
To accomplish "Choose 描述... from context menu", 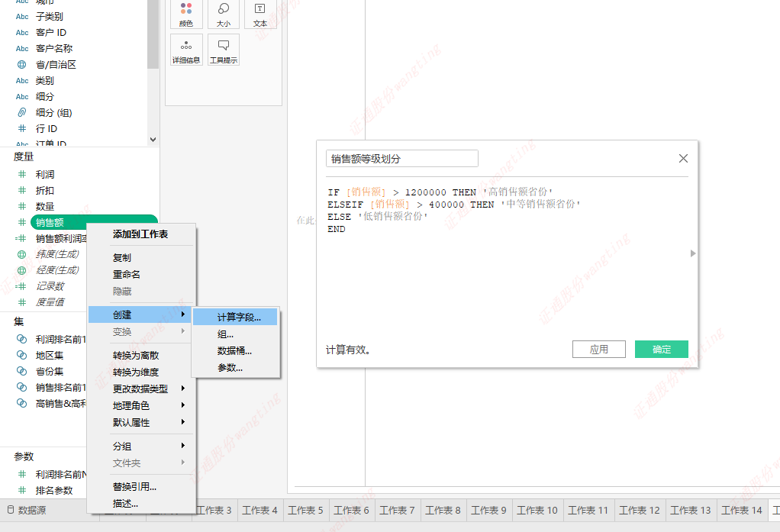I will (x=140, y=504).
